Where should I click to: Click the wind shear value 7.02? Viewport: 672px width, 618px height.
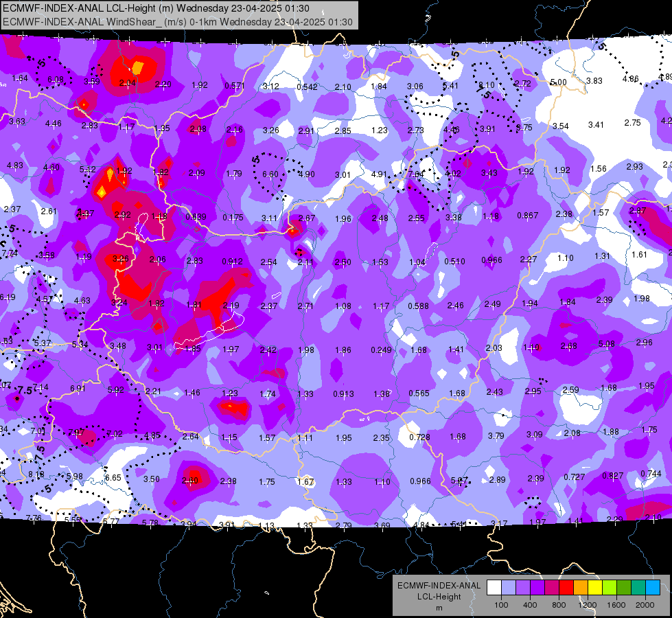tap(115, 433)
